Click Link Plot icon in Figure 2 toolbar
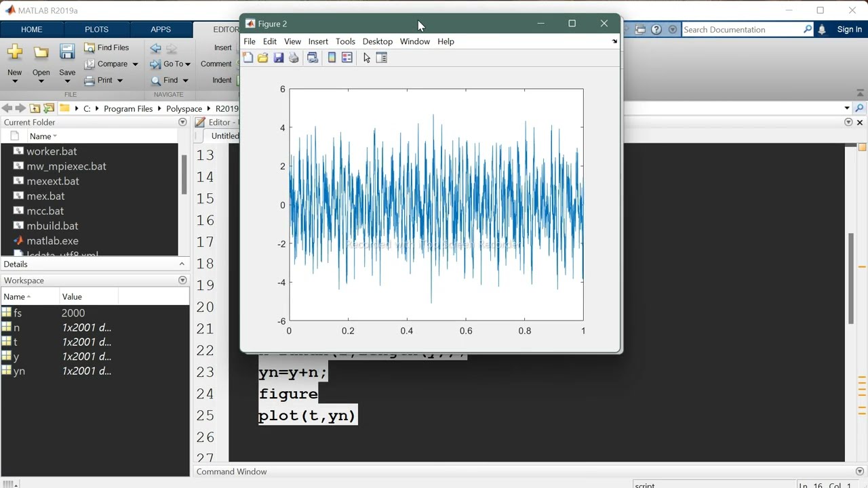 point(313,58)
